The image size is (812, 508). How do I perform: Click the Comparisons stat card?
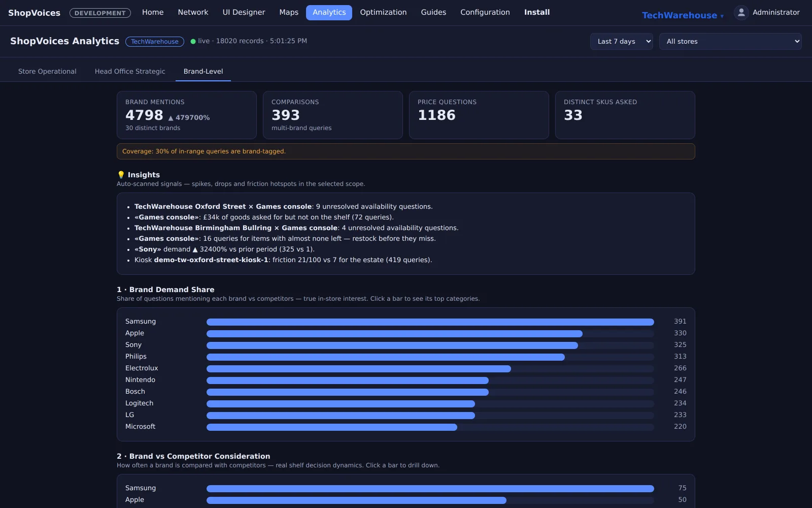333,115
